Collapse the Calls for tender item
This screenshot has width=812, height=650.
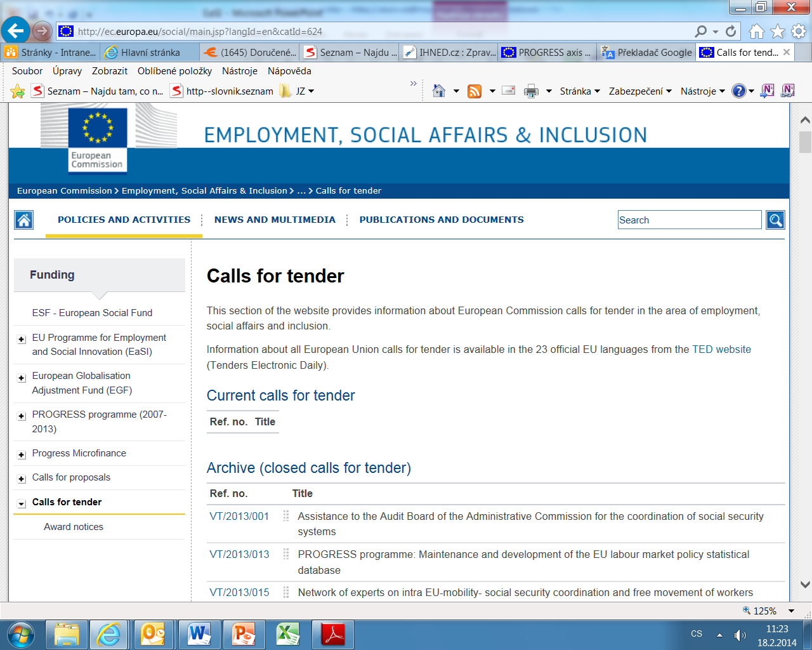(x=22, y=504)
